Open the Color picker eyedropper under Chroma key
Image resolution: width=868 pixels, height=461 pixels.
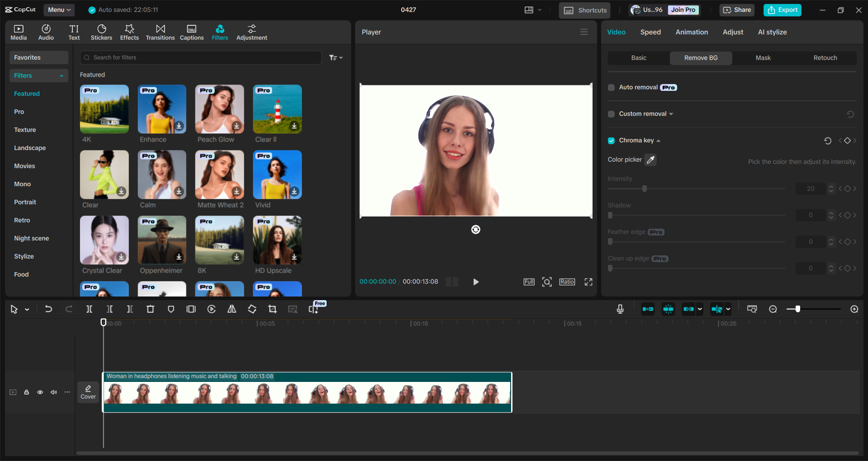tap(650, 160)
